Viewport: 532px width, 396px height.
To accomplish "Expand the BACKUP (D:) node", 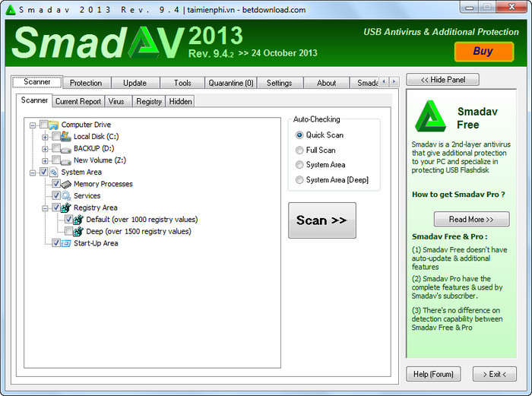I will click(x=45, y=149).
